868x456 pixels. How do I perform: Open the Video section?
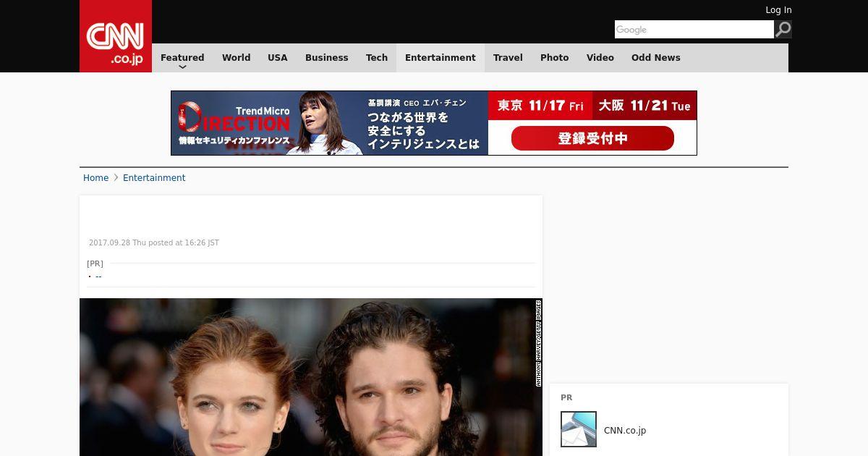[600, 58]
